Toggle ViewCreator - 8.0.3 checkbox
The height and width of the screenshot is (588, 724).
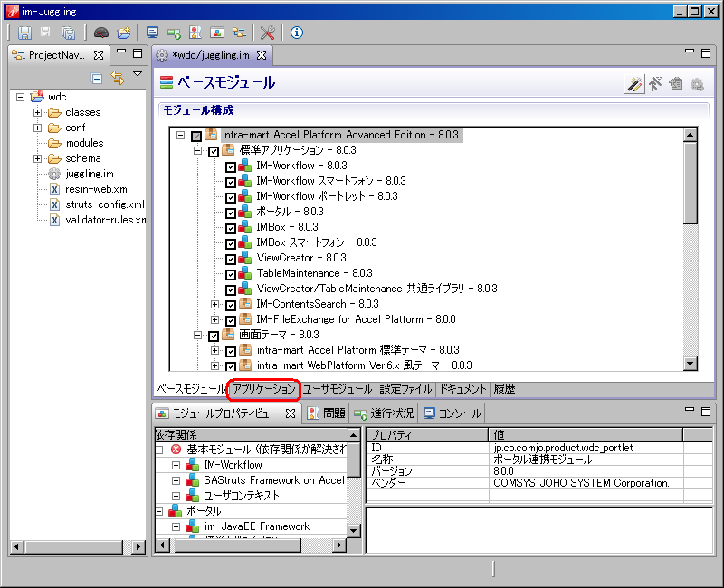pos(231,259)
